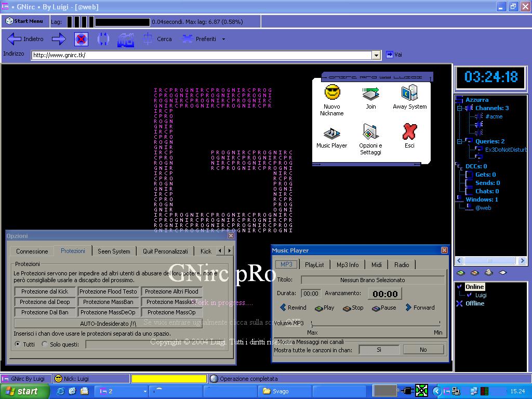The image size is (532, 399).
Task: Click the Protezione dal Kick button
Action: [x=45, y=291]
